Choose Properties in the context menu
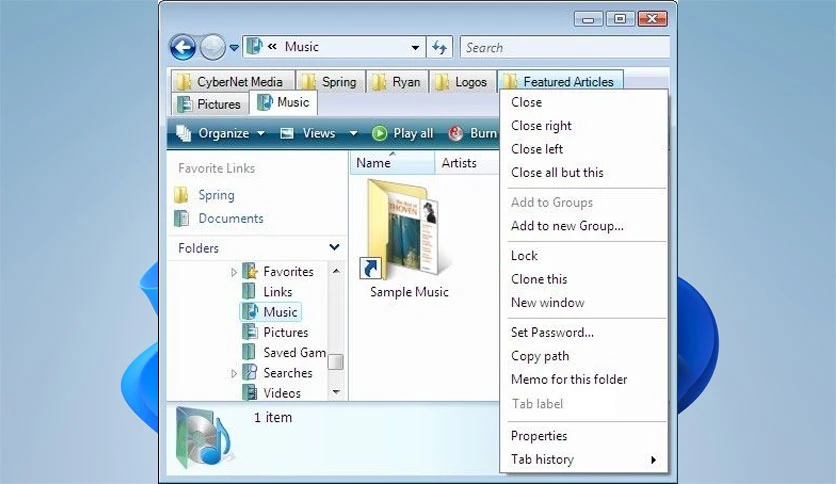Viewport: 836px width, 484px height. click(x=584, y=436)
